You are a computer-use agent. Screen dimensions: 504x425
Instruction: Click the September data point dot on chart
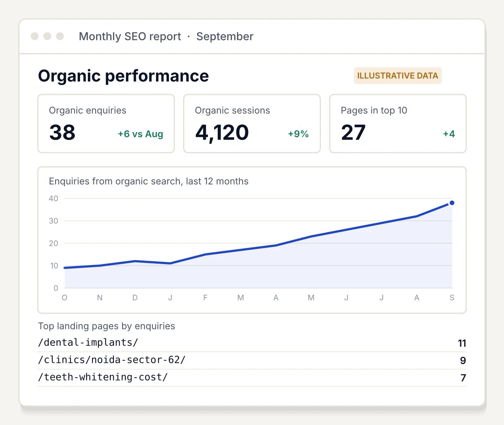tap(452, 203)
